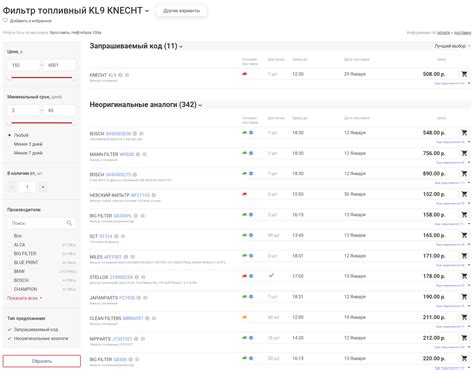Add Невский фильтр 152.00 р. to cart
Screen dimensions: 474x370
[464, 194]
